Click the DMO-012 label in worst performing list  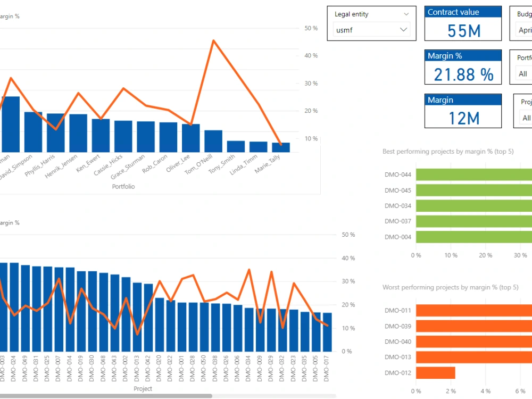tap(397, 373)
